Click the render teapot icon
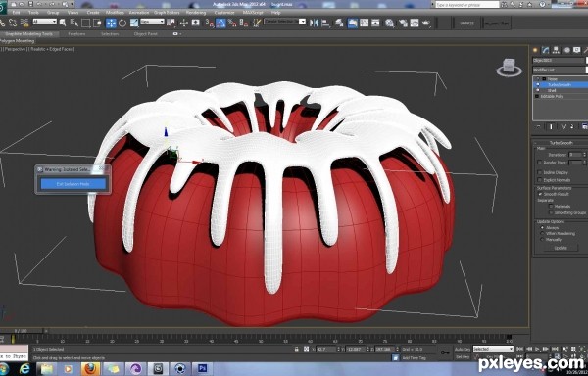588x376 pixels. pos(426,23)
